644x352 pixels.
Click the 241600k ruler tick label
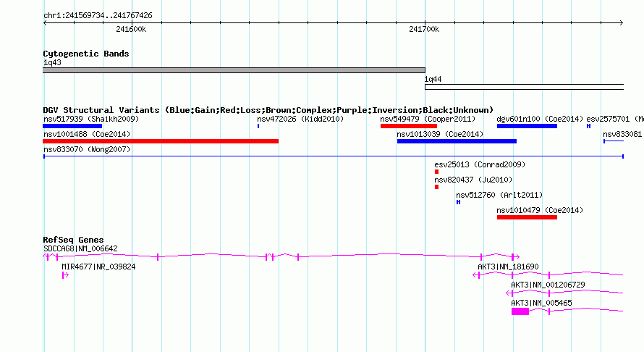pos(131,29)
